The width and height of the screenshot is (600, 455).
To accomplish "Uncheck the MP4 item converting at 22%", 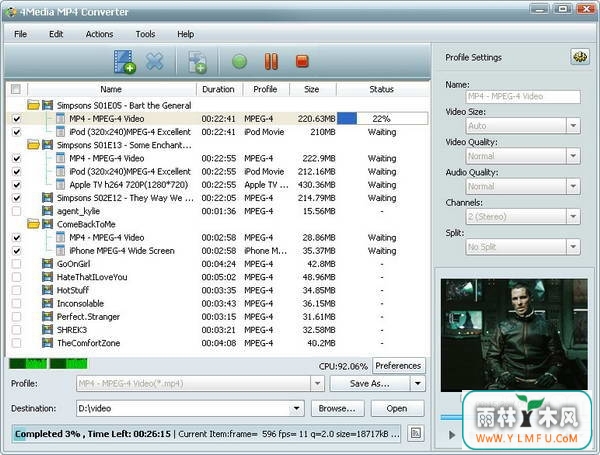I will [x=16, y=119].
